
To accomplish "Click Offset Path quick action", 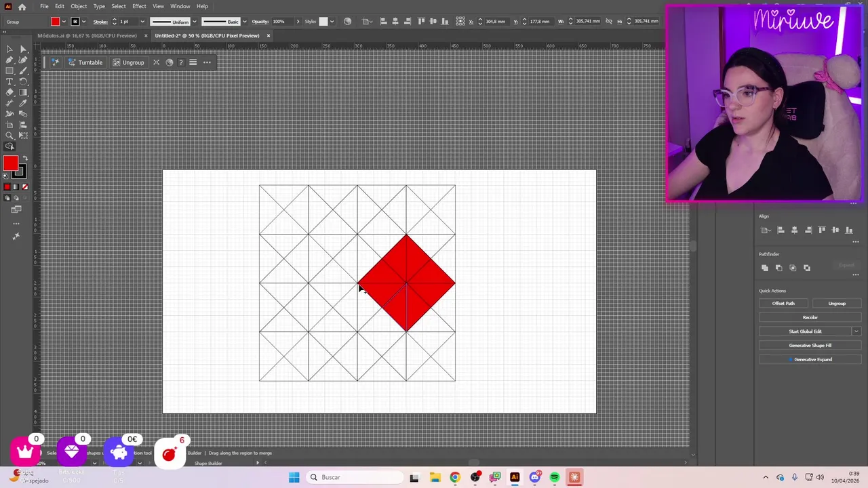I will pyautogui.click(x=783, y=303).
